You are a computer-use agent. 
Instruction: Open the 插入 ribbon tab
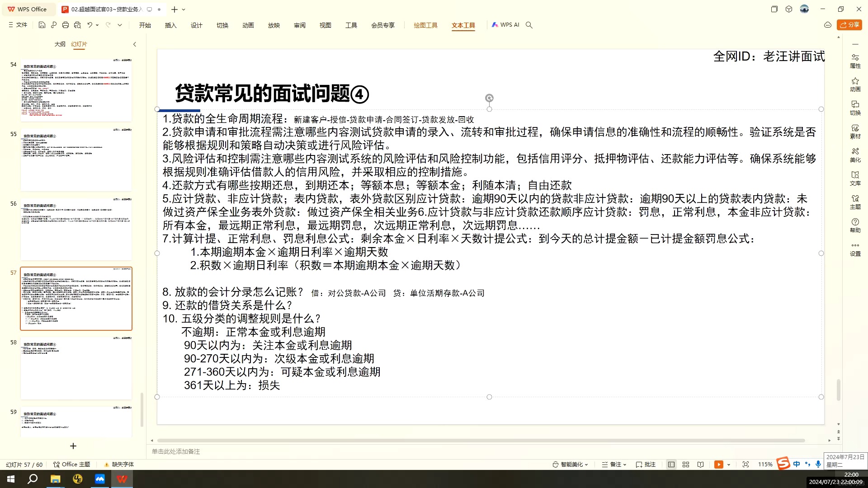(x=171, y=25)
